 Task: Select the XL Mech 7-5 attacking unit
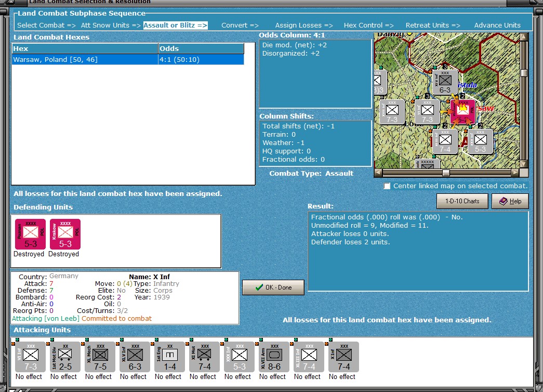(x=100, y=357)
